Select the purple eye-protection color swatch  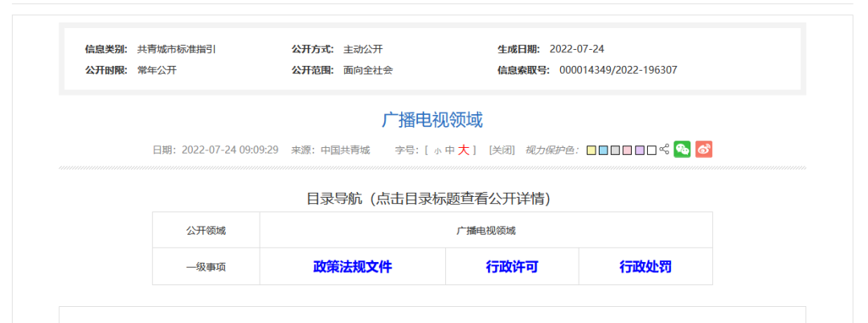pos(640,150)
